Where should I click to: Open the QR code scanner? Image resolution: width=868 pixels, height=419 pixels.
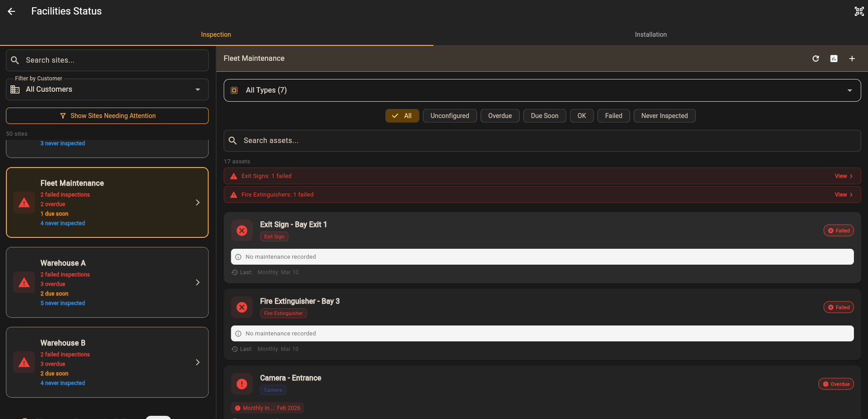pyautogui.click(x=859, y=11)
